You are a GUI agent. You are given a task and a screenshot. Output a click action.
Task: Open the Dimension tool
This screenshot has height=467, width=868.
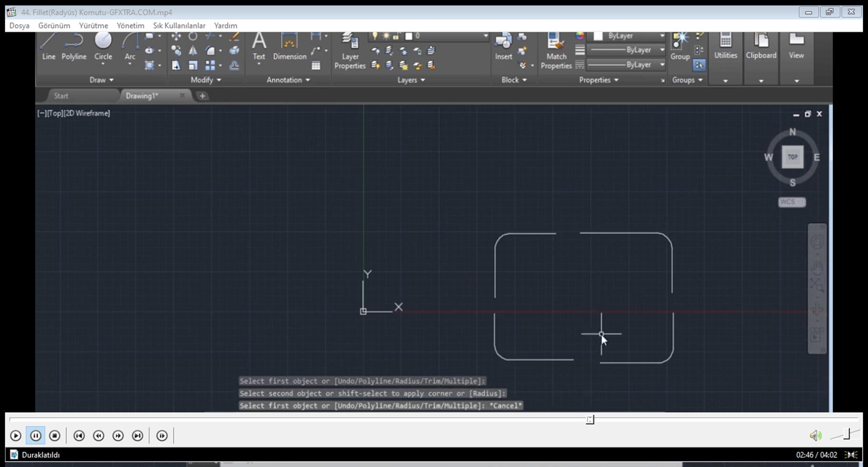click(289, 46)
